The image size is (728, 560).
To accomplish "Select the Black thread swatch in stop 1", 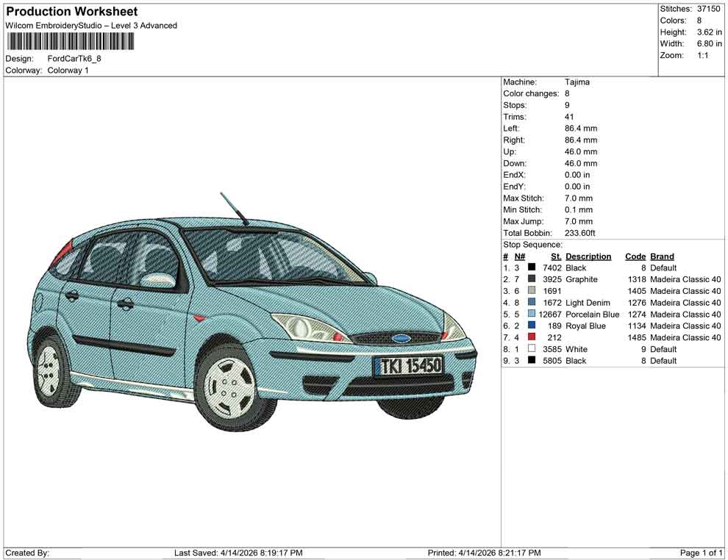I will click(531, 268).
